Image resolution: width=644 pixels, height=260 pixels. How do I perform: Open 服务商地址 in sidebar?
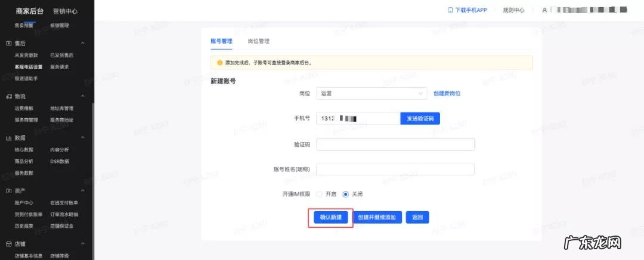61,120
